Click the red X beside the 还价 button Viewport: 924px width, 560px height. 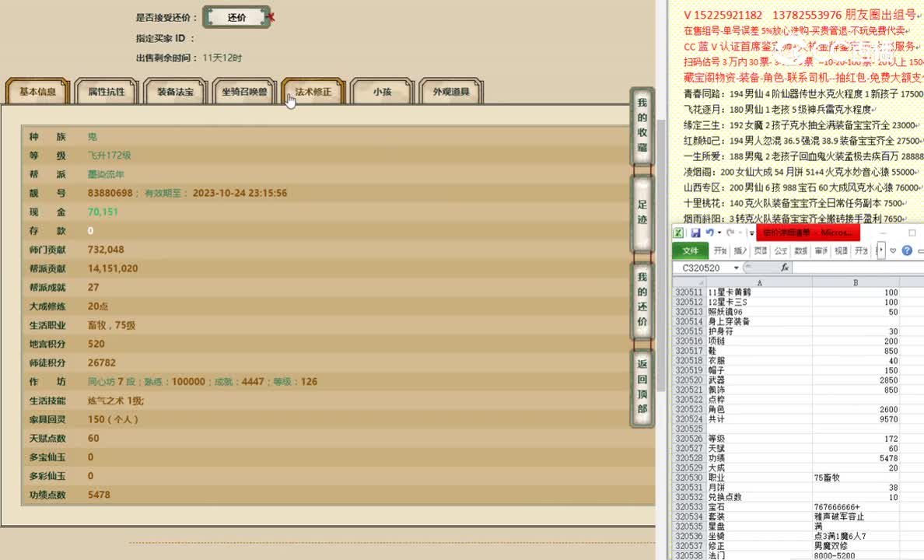[270, 16]
